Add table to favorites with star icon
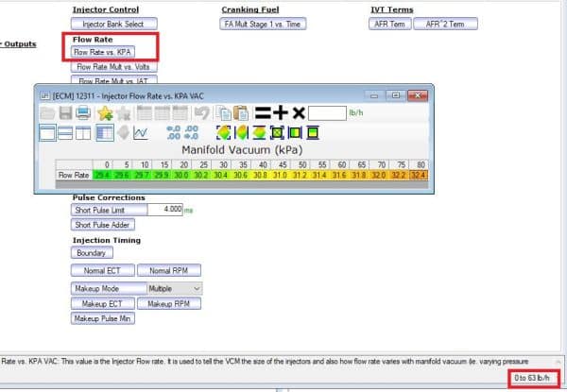This screenshot has height=392, width=567. pyautogui.click(x=105, y=113)
